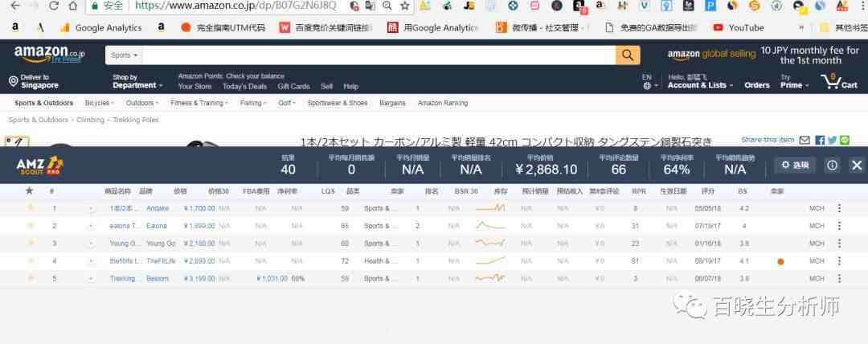The image size is (868, 344).
Task: Expand the Golf submenu
Action: [x=287, y=103]
